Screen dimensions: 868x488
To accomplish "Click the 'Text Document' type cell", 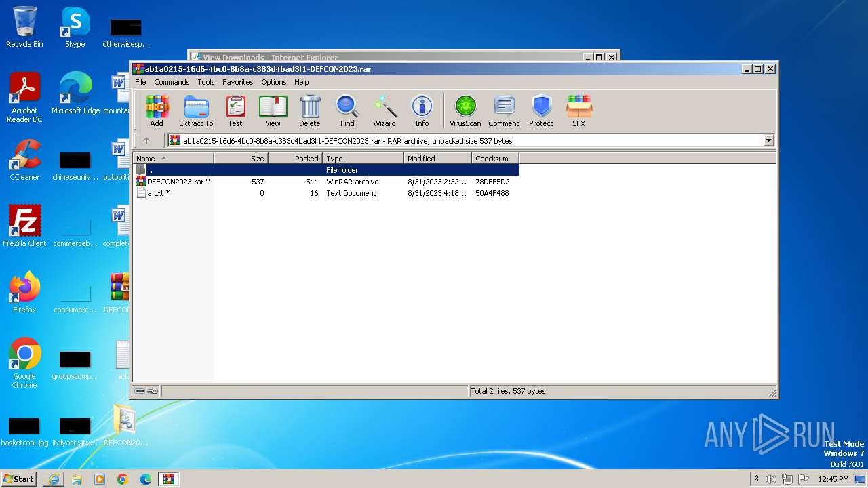I will pyautogui.click(x=351, y=193).
